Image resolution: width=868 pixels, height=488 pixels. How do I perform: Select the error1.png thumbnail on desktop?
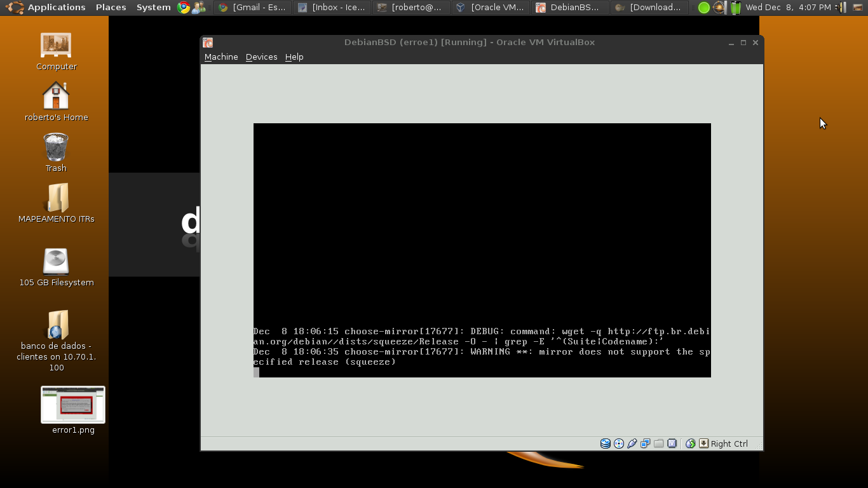(73, 410)
